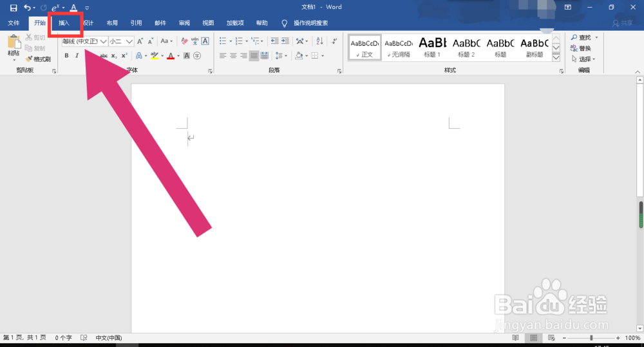Click the 操作说明搜索 search box
Image resolution: width=644 pixels, height=347 pixels.
point(310,23)
